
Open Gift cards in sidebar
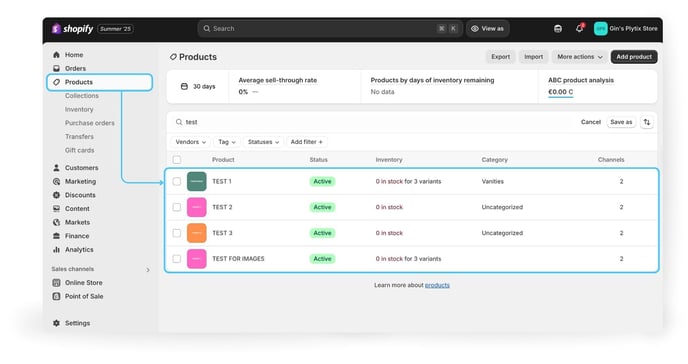point(79,150)
